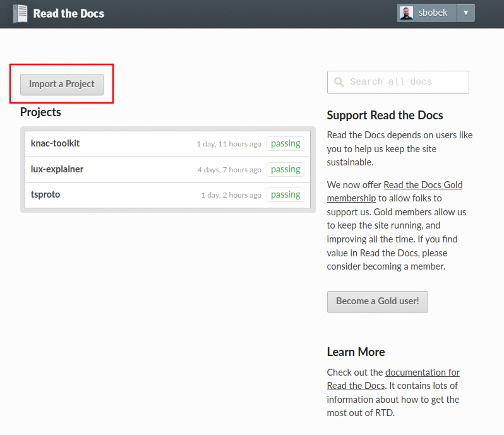
Task: Open the knac-toolkit project
Action: 55,143
